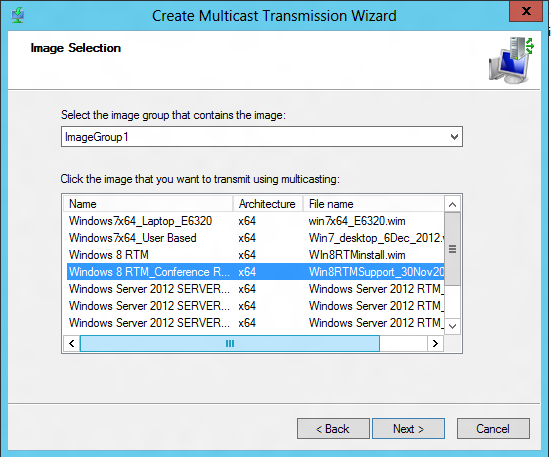
Task: Cancel the multicast transmission wizard
Action: point(493,429)
